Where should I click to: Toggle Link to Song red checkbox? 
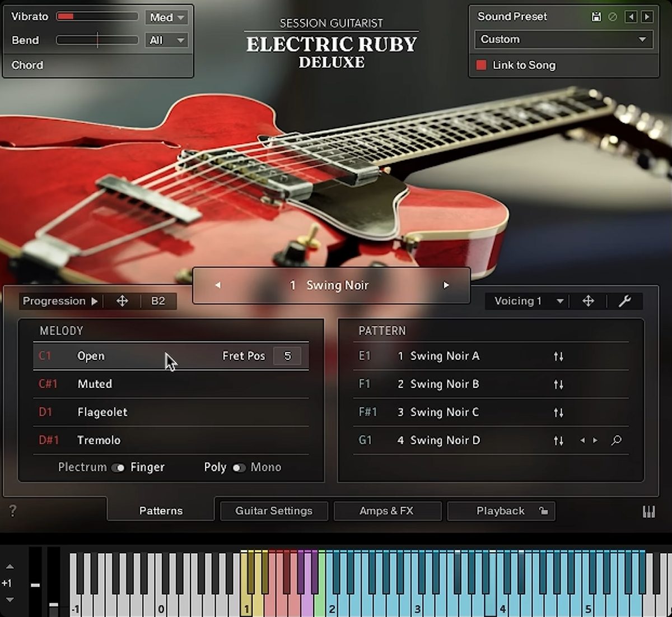[x=481, y=65]
